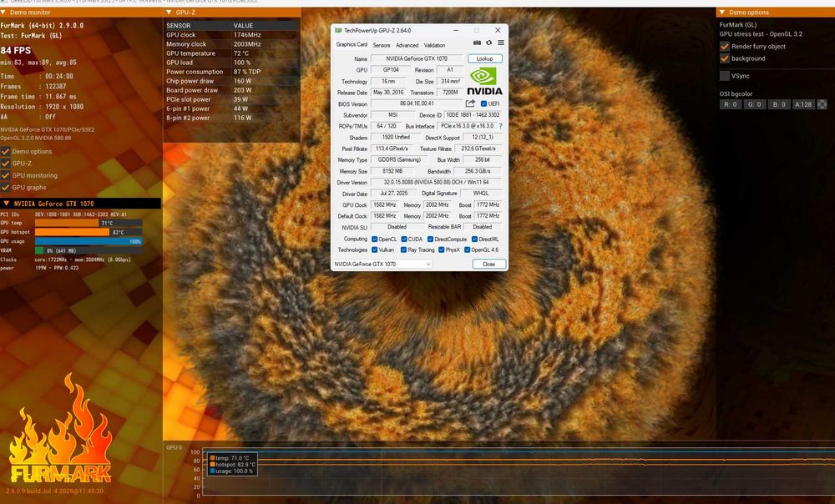Viewport: 835px width, 504px height.
Task: Collapse the Demo monitor panel
Action: point(3,13)
